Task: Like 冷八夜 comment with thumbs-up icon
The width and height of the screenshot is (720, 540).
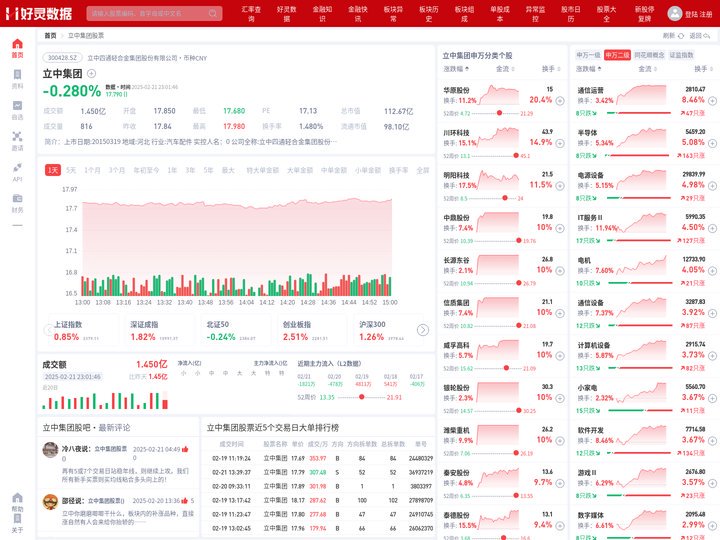Action: (x=185, y=449)
